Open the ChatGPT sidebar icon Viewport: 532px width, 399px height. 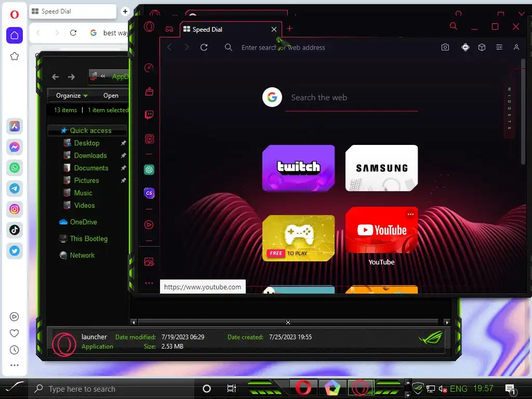149,170
